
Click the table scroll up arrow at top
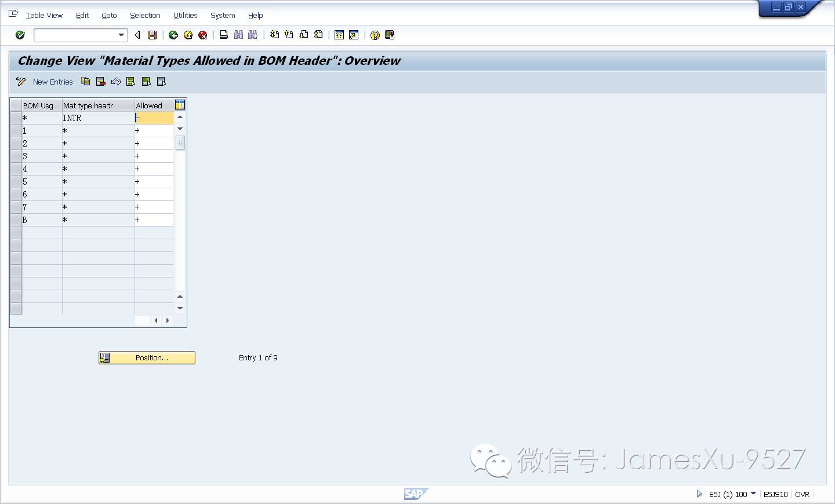point(180,117)
